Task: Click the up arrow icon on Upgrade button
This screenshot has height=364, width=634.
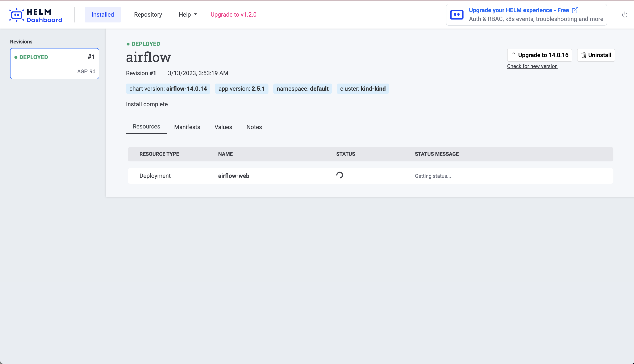Action: click(x=514, y=55)
